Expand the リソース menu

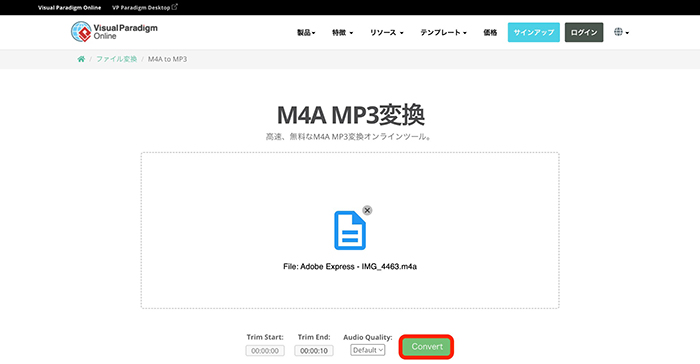[x=387, y=33]
